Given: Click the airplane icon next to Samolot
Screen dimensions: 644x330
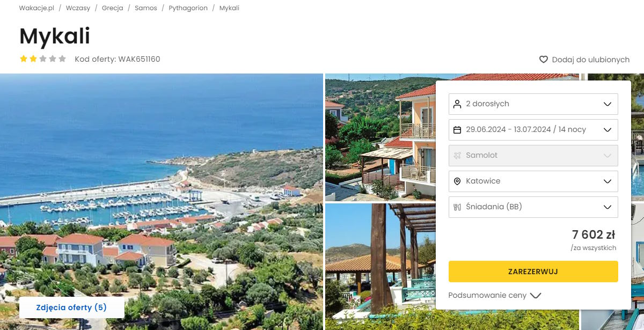Looking at the screenshot, I should (x=457, y=156).
